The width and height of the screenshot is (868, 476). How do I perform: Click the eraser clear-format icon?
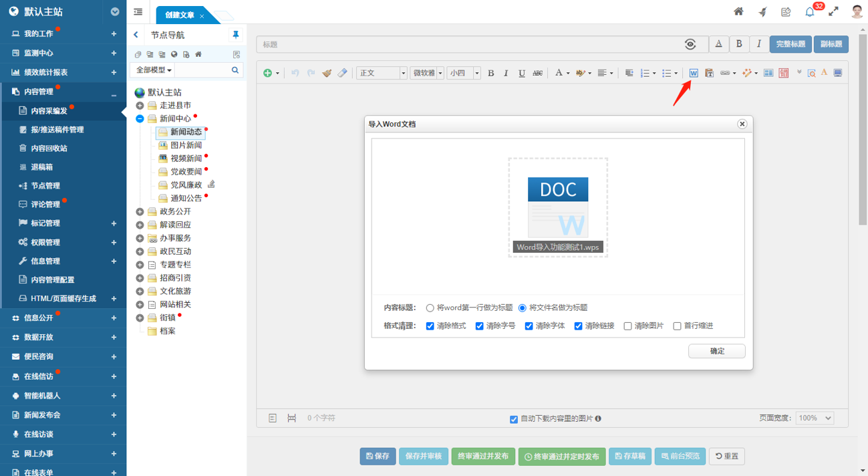point(342,73)
